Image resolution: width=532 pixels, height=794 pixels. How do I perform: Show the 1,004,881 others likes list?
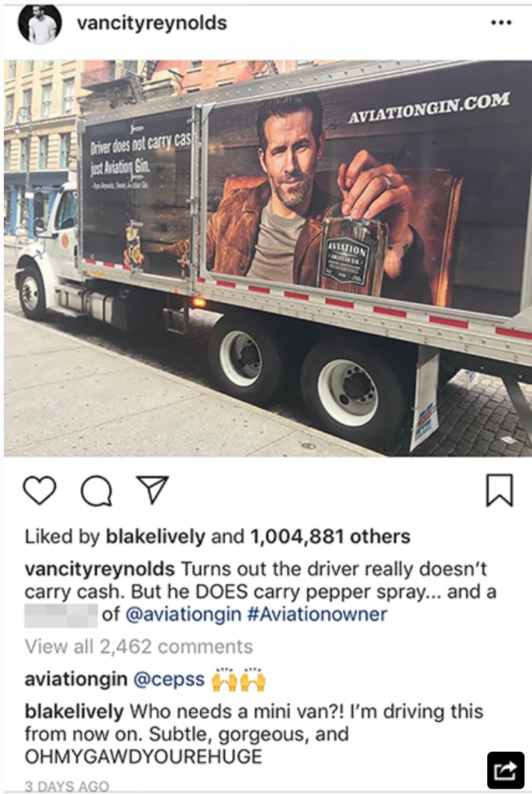pos(330,537)
